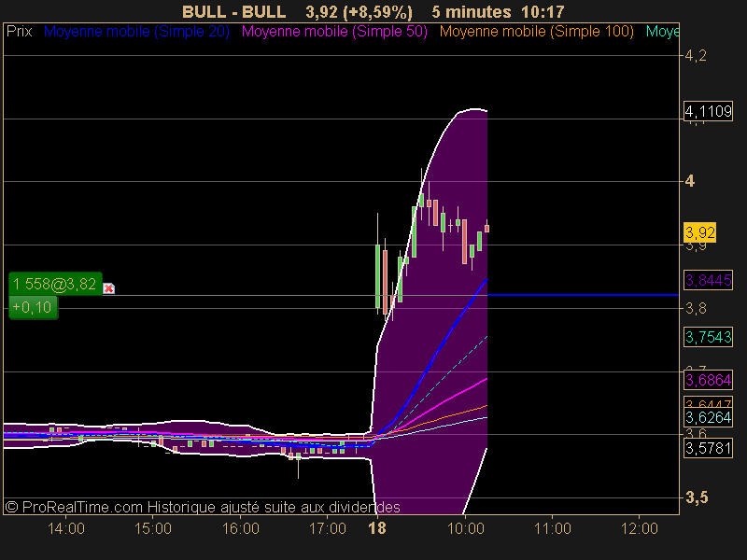Select Moyenne mobile (Simple 50) legend entry

334,32
